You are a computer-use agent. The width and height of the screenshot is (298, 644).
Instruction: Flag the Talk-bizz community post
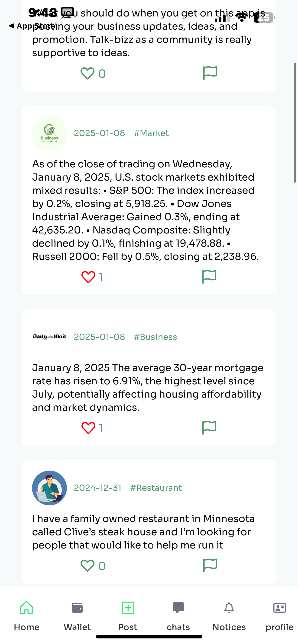[210, 73]
